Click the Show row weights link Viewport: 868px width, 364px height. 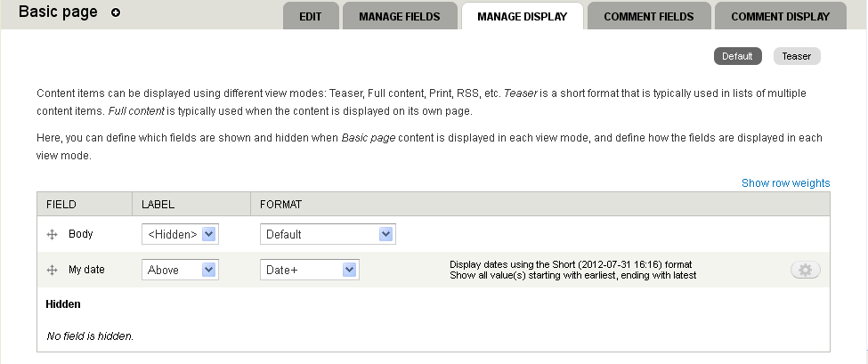785,183
